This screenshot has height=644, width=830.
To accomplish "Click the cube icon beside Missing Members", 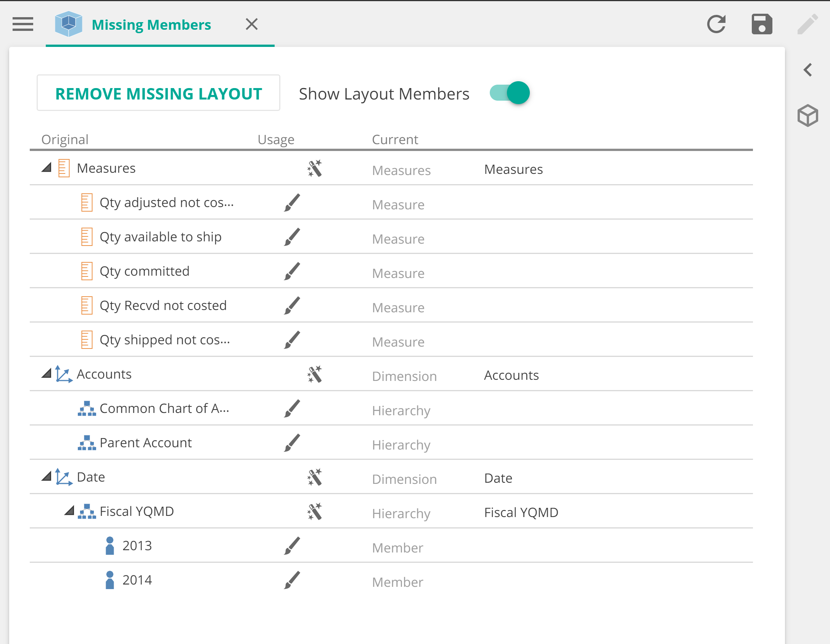I will point(69,24).
